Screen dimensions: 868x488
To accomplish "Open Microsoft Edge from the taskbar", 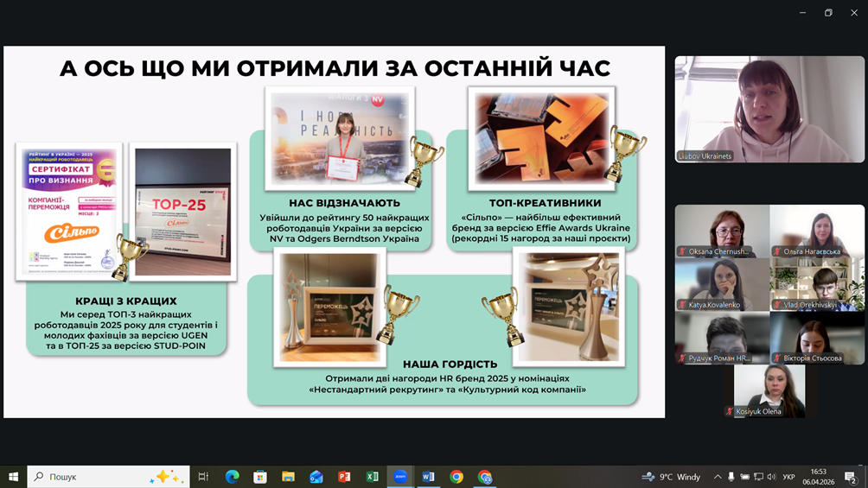I will click(x=232, y=477).
